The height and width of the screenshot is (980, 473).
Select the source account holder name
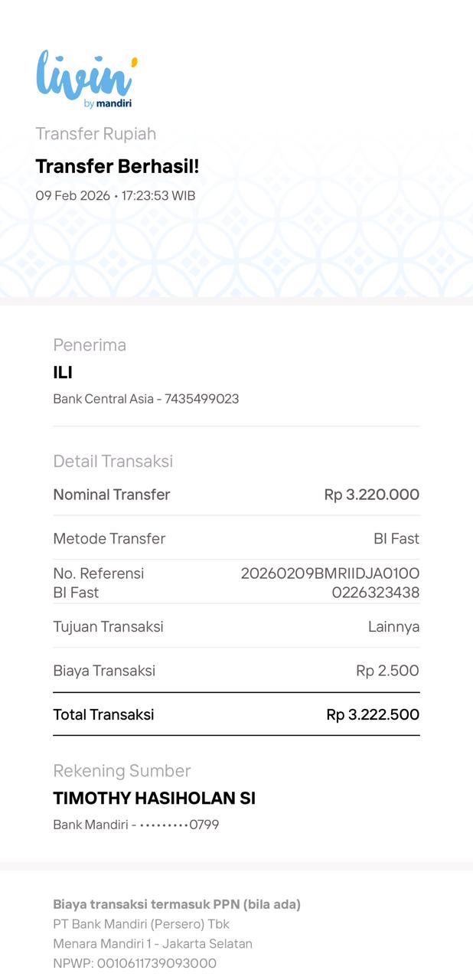154,799
